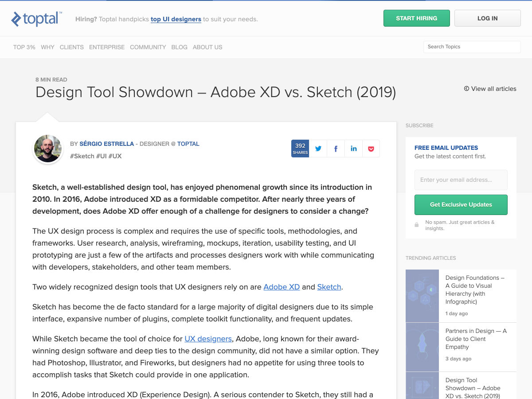This screenshot has width=532, height=399.
Task: Follow the top UI designers link
Action: [176, 19]
